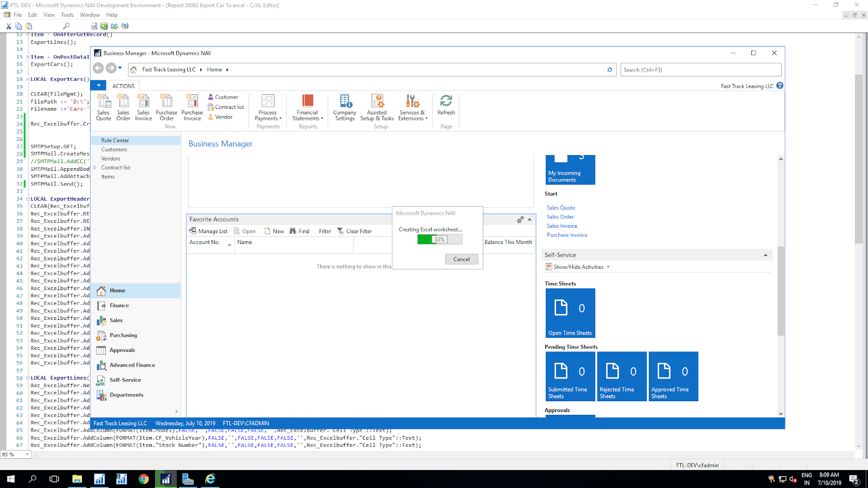Click the Contract list action in the ribbon
This screenshot has height=488, width=868.
226,107
